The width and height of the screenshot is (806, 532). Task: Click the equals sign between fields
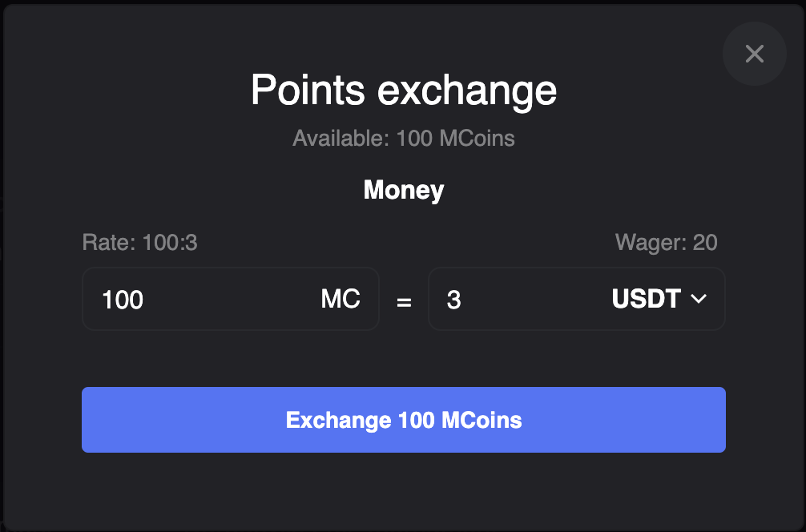point(404,302)
